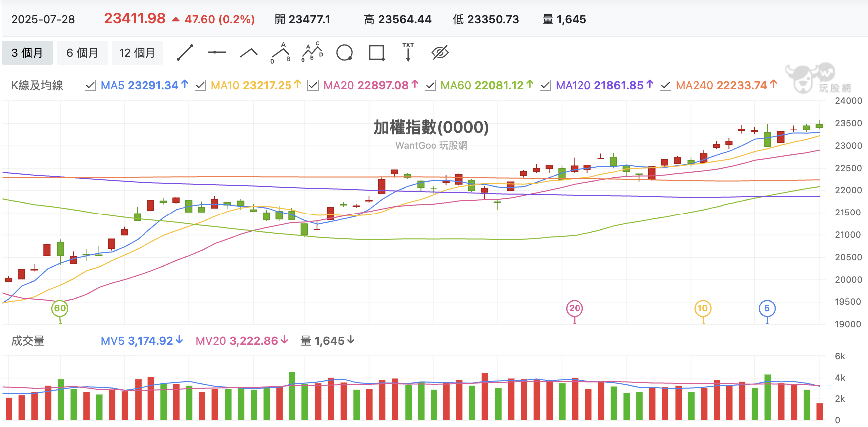This screenshot has width=868, height=427.
Task: Click the index value 23411.98
Action: click(135, 19)
